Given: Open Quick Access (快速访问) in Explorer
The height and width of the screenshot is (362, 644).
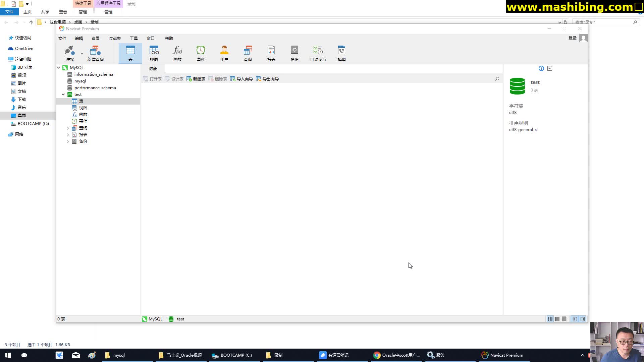Looking at the screenshot, I should pos(20,38).
